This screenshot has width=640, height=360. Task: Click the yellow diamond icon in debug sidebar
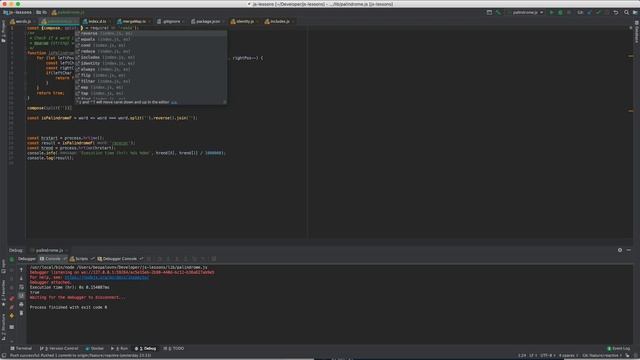point(12,316)
